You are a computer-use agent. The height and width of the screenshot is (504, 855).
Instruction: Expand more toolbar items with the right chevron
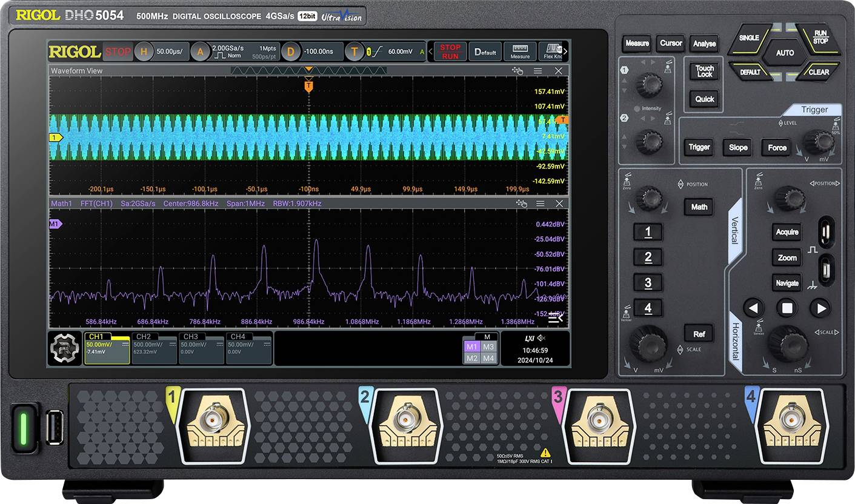coord(566,51)
